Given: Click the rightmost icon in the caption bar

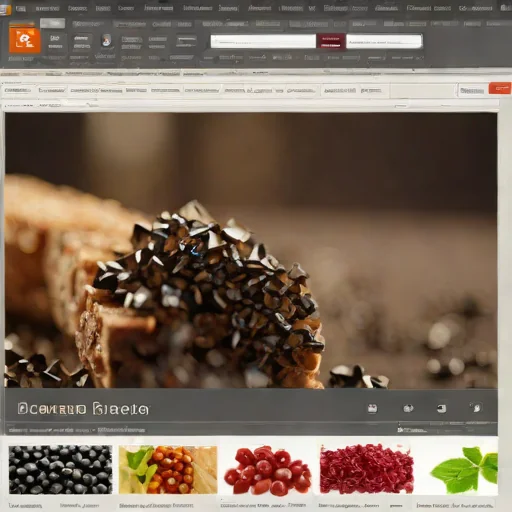Looking at the screenshot, I should coord(477,408).
